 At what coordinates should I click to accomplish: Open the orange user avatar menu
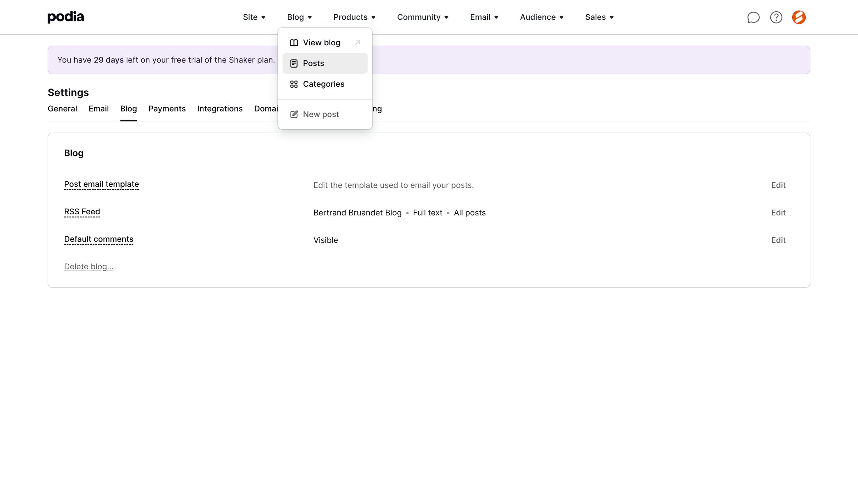click(799, 17)
